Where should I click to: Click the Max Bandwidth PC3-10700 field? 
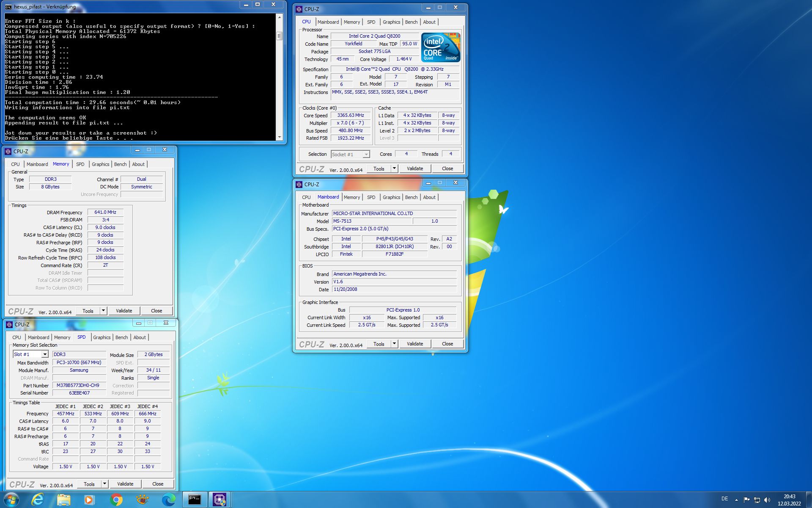(x=79, y=362)
